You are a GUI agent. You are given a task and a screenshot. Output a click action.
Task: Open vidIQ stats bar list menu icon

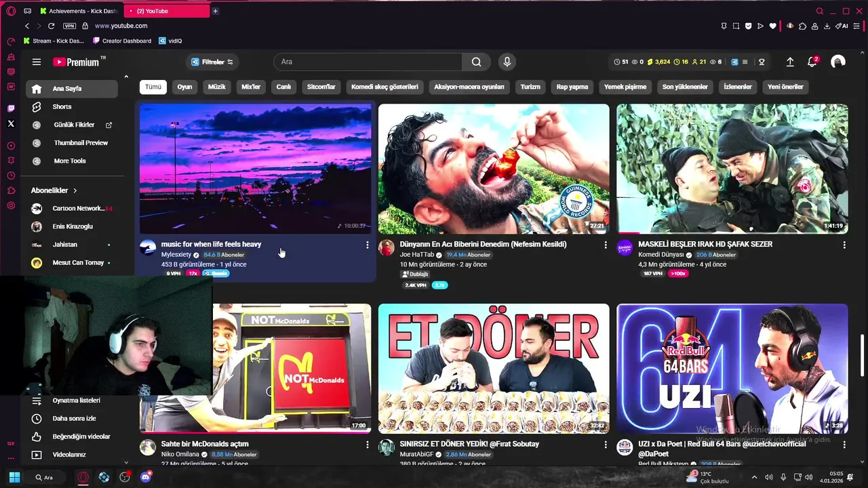pos(745,62)
